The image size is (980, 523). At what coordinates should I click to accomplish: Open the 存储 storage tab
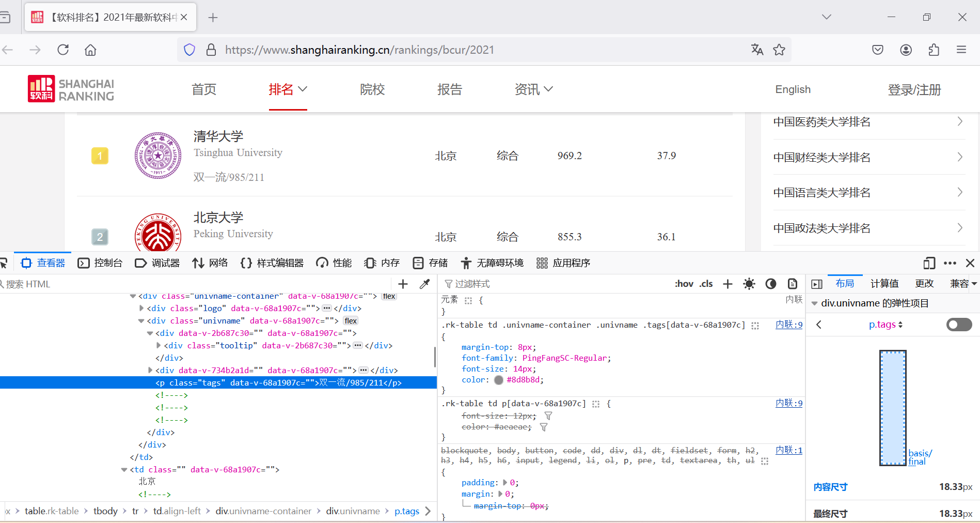tap(431, 263)
